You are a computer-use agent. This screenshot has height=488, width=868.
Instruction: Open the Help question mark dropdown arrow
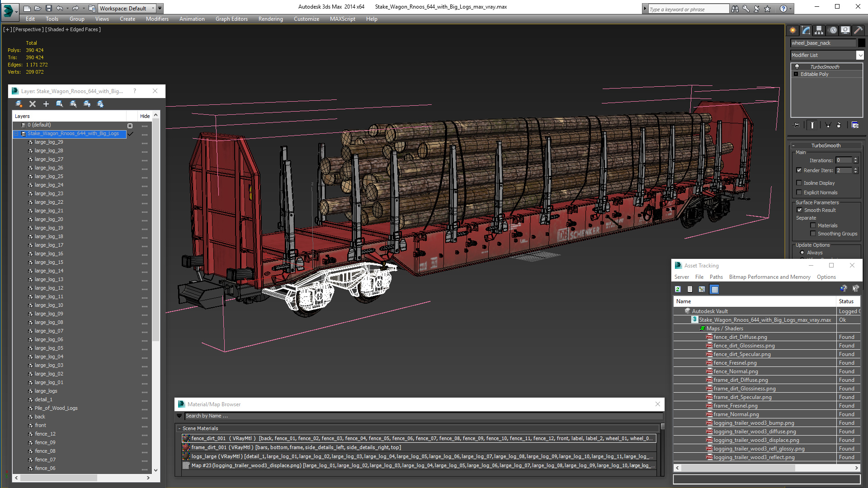tap(790, 9)
